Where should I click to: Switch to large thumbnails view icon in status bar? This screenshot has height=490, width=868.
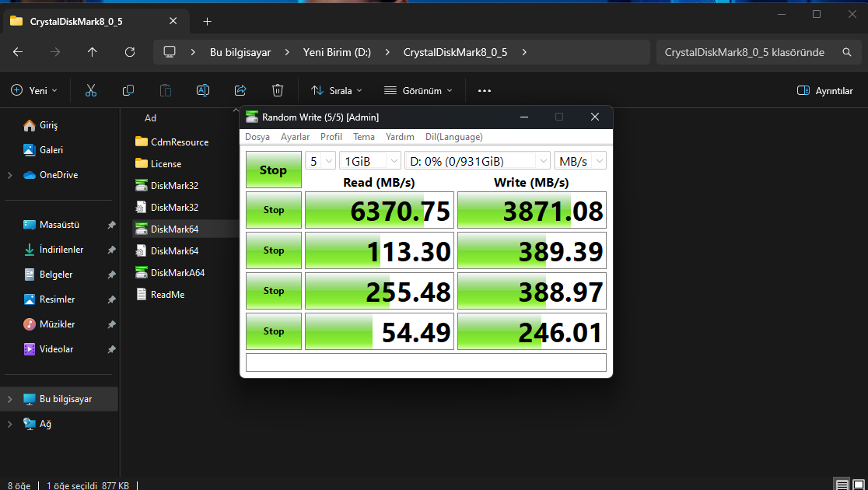coord(859,485)
